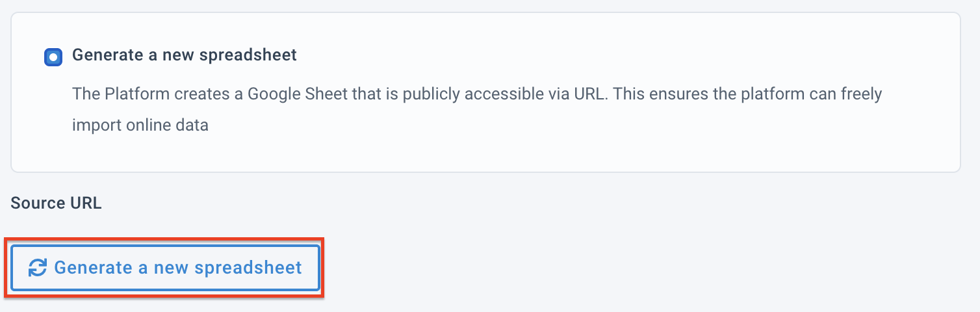Choose the radio beside Generate a new spreadsheet
Image resolution: width=980 pixels, height=312 pixels.
pos(53,57)
